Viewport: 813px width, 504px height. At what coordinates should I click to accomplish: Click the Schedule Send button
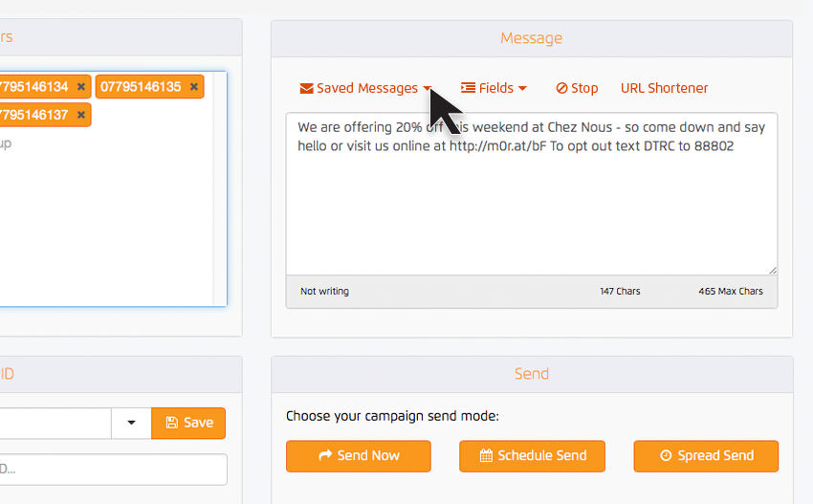[x=532, y=456]
